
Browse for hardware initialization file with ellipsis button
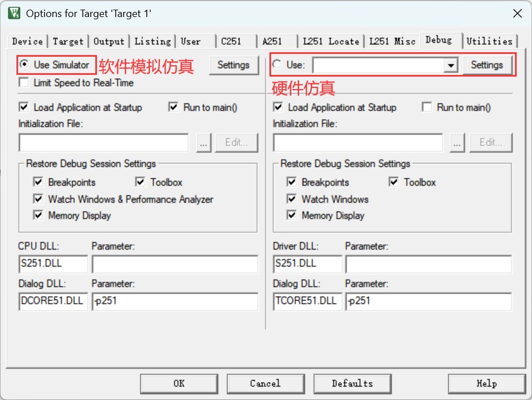457,142
